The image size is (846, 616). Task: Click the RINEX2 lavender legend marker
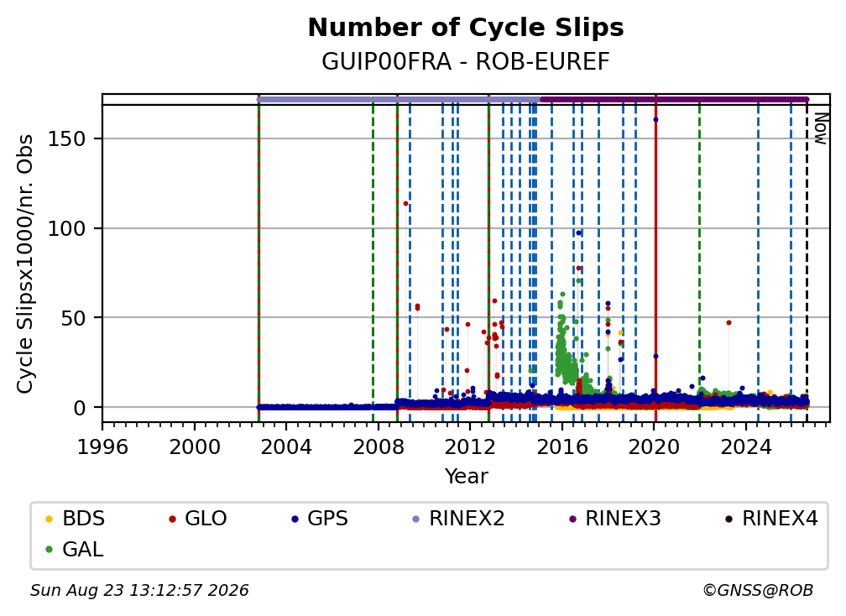tap(416, 519)
